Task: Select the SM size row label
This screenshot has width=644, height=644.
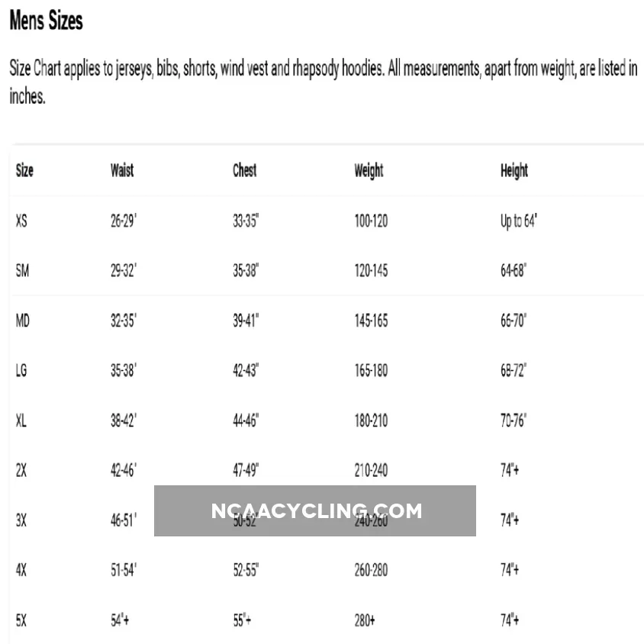Action: click(x=22, y=270)
